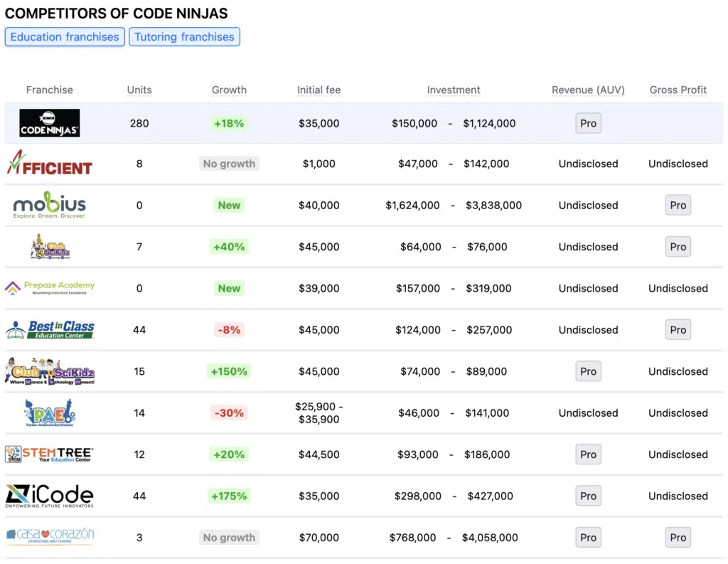The image size is (728, 564).
Task: Click the +20% growth badge
Action: 229,454
